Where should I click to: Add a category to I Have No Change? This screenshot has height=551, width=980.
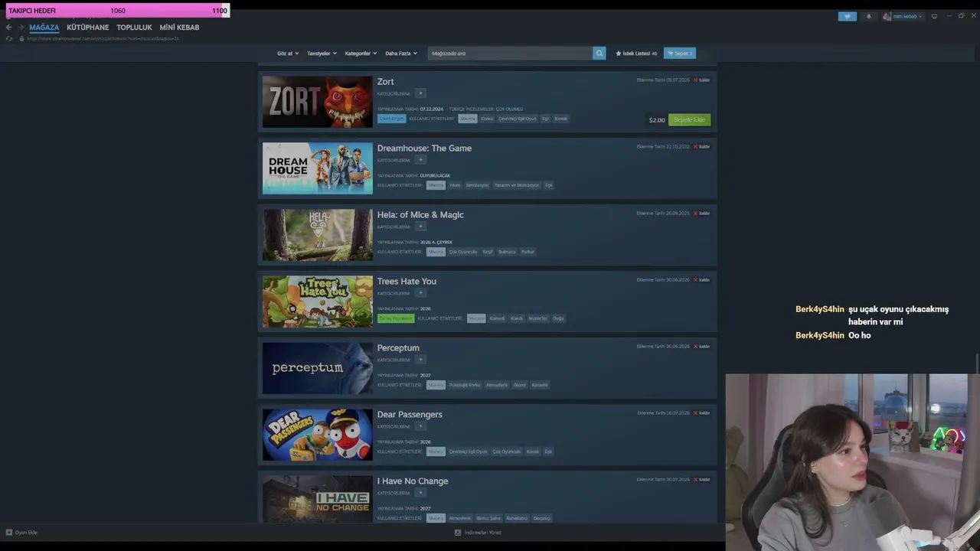coord(420,493)
